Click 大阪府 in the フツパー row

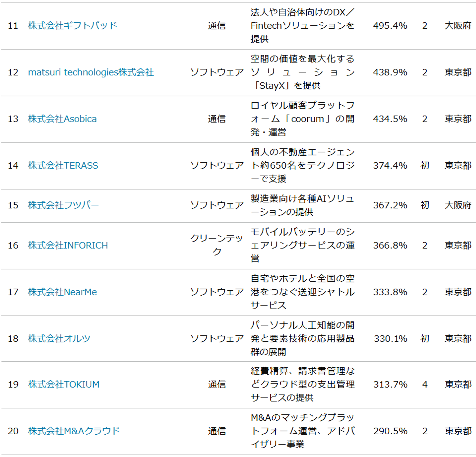point(458,205)
